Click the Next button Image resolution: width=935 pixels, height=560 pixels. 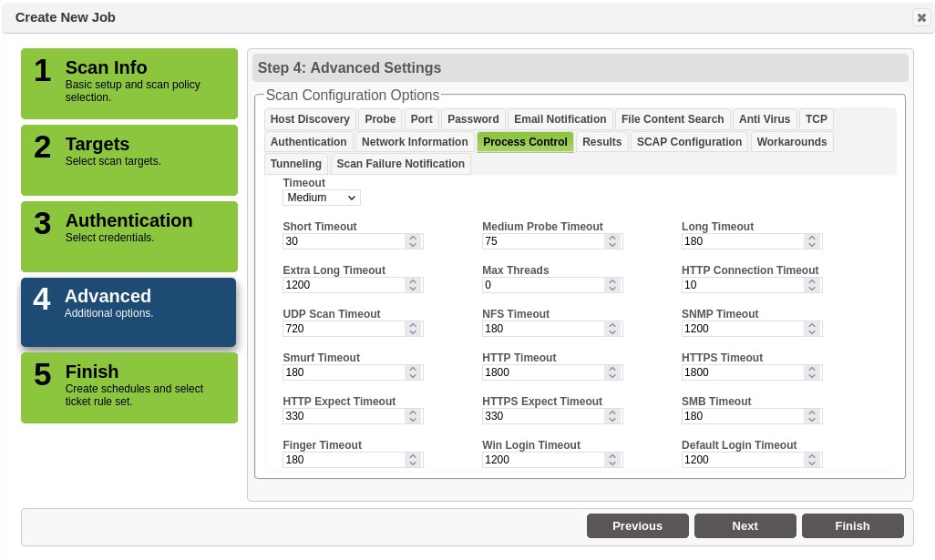coord(745,525)
